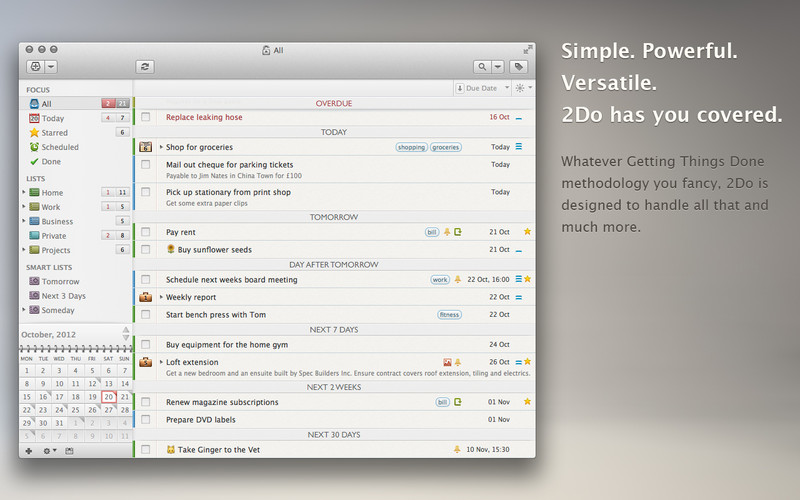Click the search magnifier icon
800x500 pixels.
pyautogui.click(x=483, y=67)
